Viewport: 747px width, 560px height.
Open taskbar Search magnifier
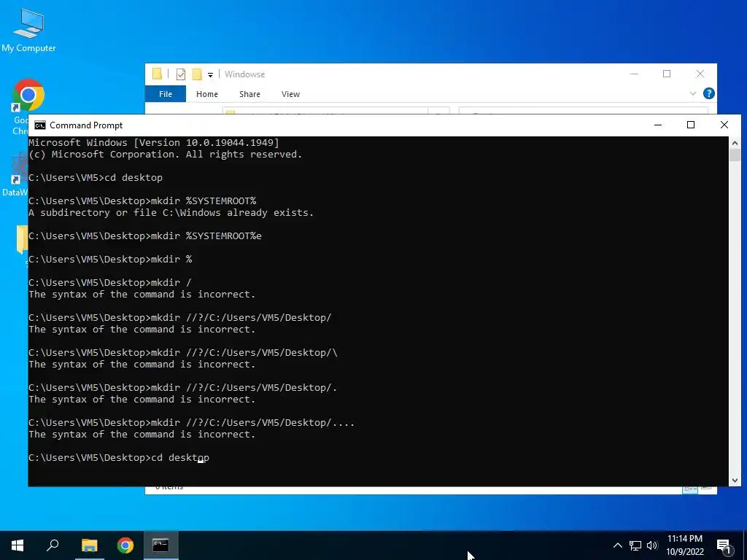click(x=53, y=545)
